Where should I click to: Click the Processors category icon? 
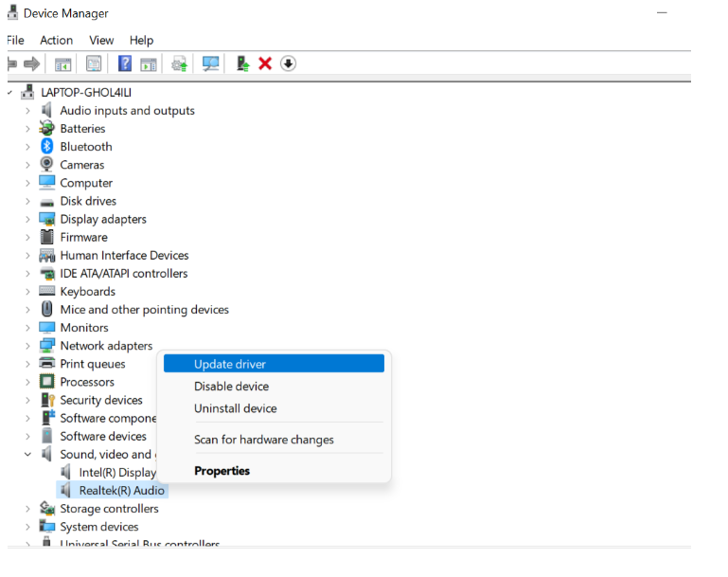tap(47, 382)
